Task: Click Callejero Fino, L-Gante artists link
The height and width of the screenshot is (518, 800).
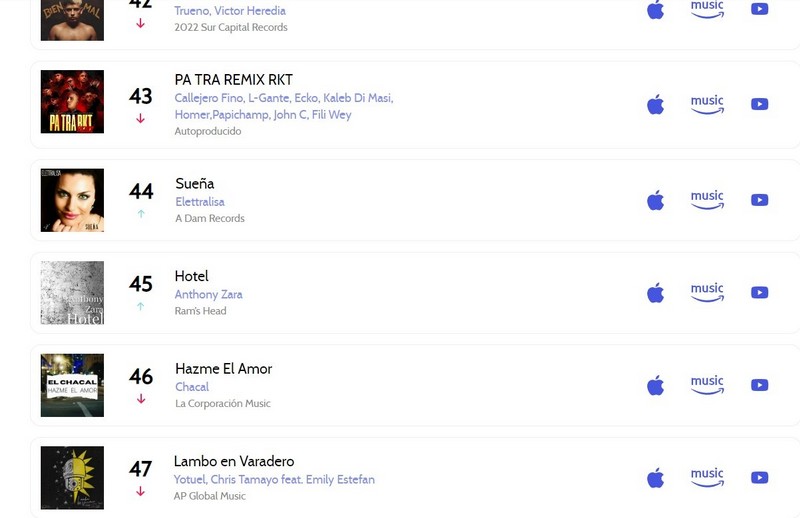Action: coord(284,106)
